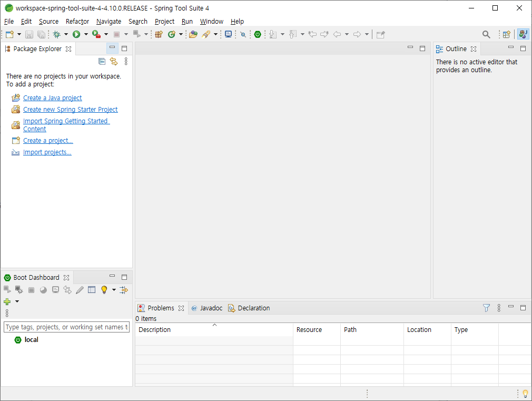
Task: Select the Java perspective icon
Action: click(523, 34)
